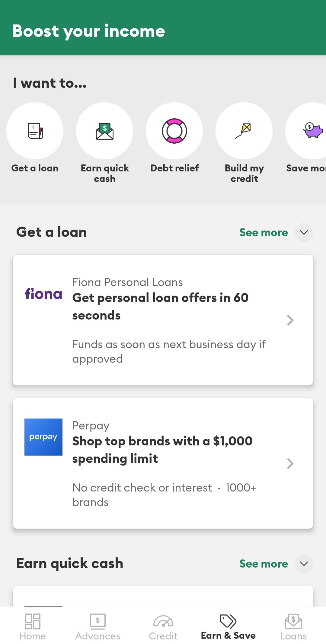Screen dimensions: 326x644
Task: Open the Loans tab
Action: [x=293, y=626]
